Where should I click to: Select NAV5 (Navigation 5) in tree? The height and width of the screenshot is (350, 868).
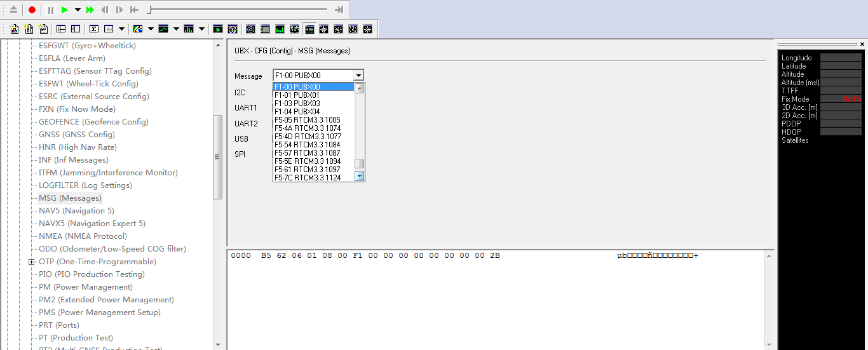[x=76, y=211]
